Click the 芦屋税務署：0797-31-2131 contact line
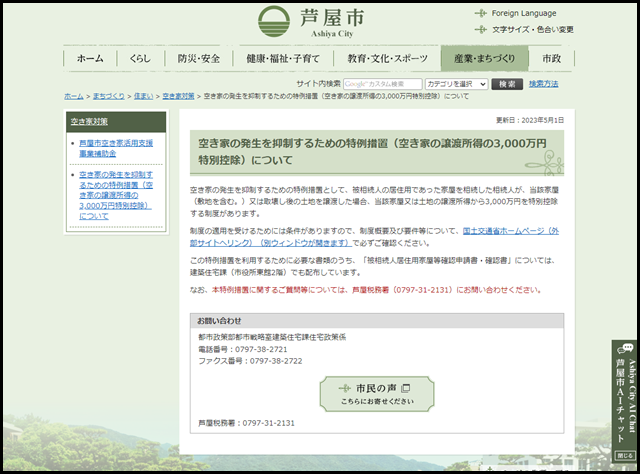 (246, 423)
